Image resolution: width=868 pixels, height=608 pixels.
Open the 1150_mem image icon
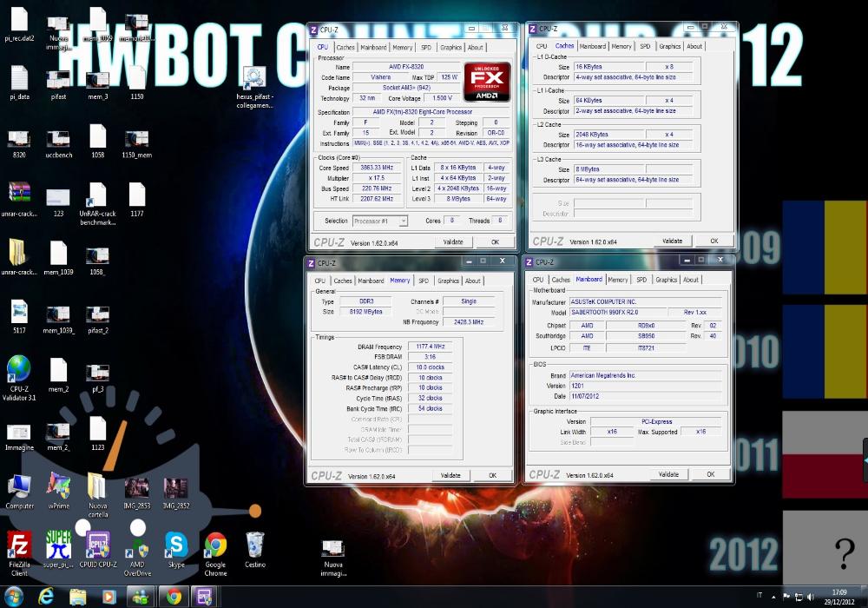click(137, 143)
